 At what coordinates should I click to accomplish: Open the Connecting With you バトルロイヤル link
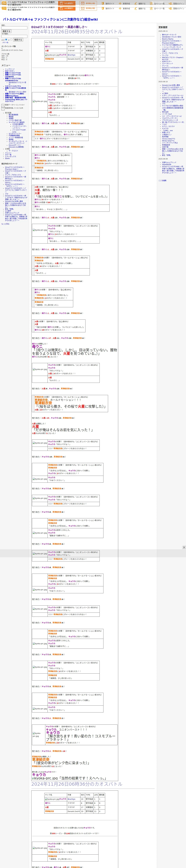(x=16, y=100)
